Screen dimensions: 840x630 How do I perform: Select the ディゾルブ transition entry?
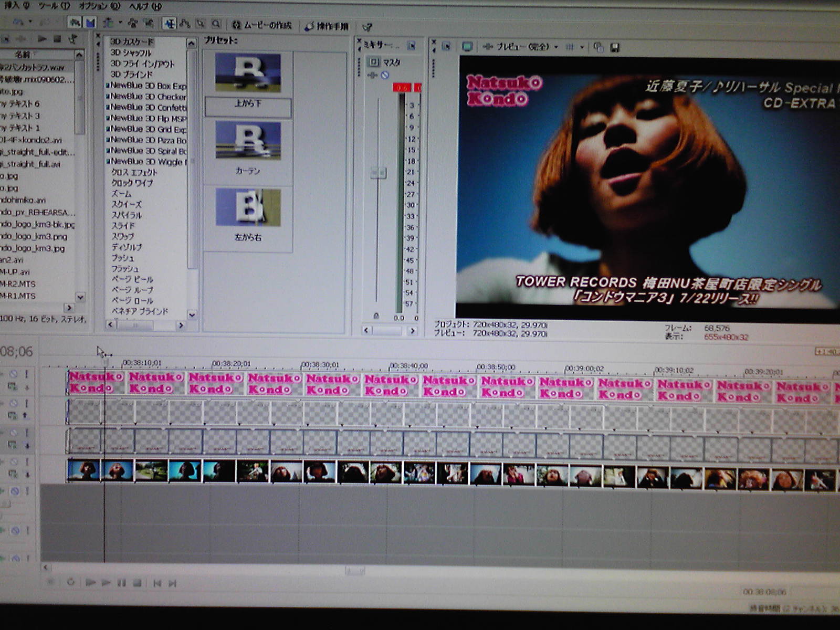(x=127, y=247)
